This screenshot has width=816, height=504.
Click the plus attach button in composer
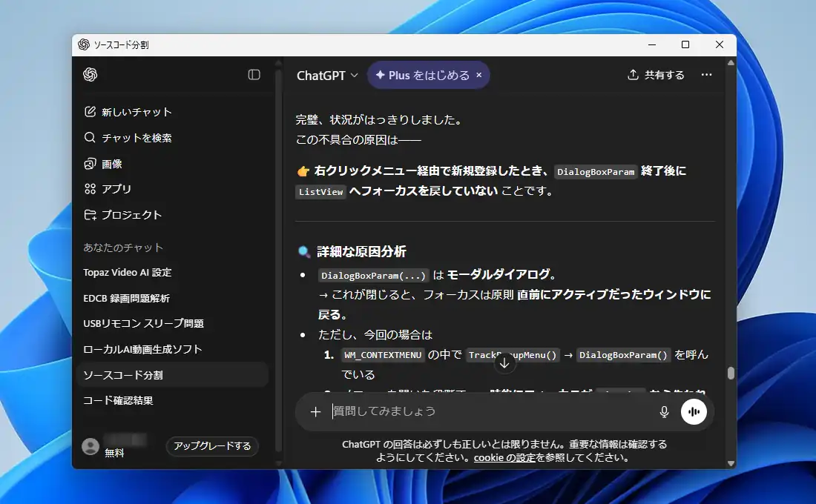coord(315,412)
